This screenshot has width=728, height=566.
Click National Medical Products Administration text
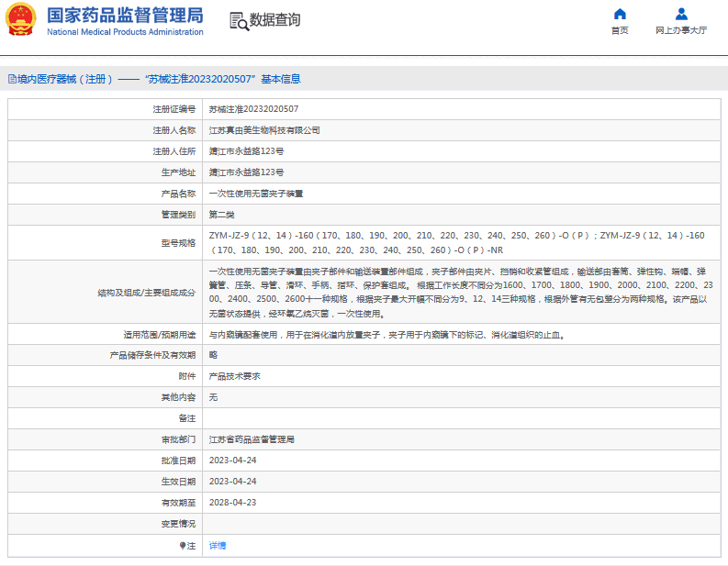125,32
